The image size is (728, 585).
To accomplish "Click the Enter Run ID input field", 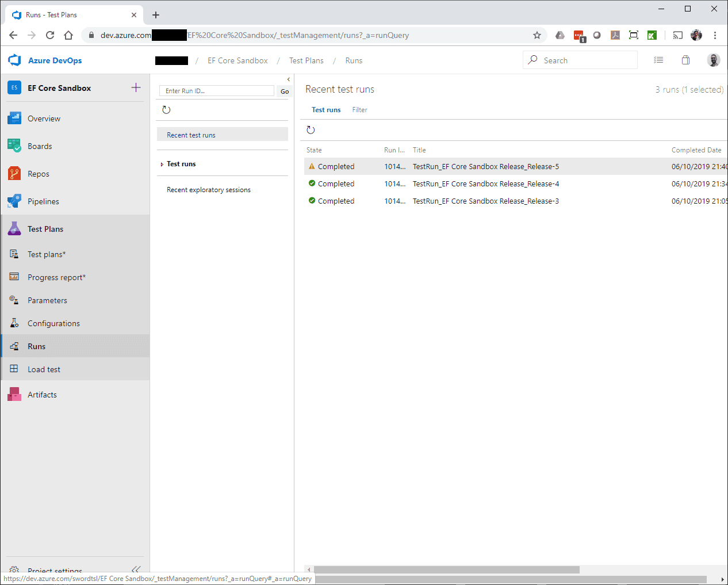I will pos(217,91).
